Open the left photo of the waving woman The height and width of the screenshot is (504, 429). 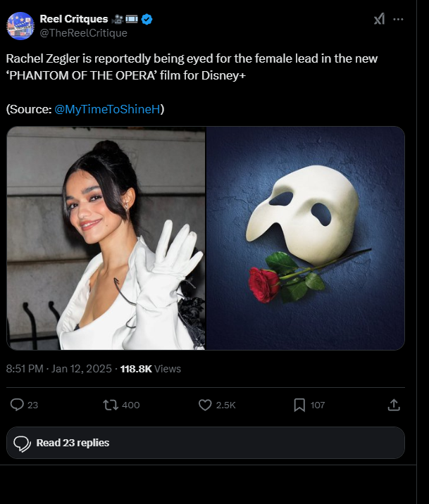[x=106, y=238]
